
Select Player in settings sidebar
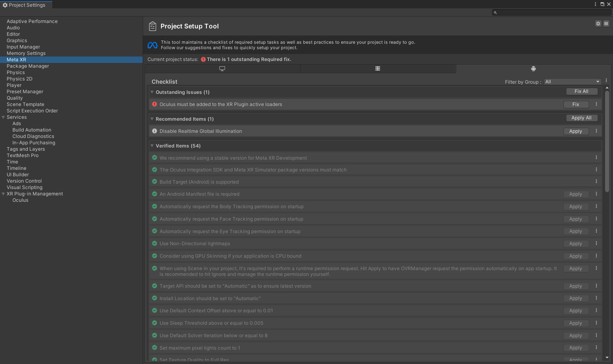(x=14, y=85)
